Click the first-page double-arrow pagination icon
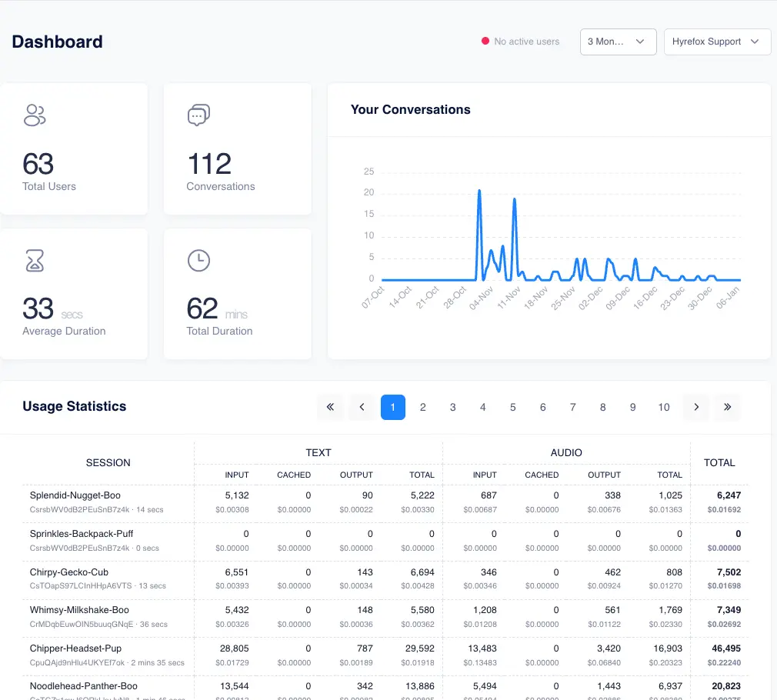The image size is (777, 700). tap(330, 407)
